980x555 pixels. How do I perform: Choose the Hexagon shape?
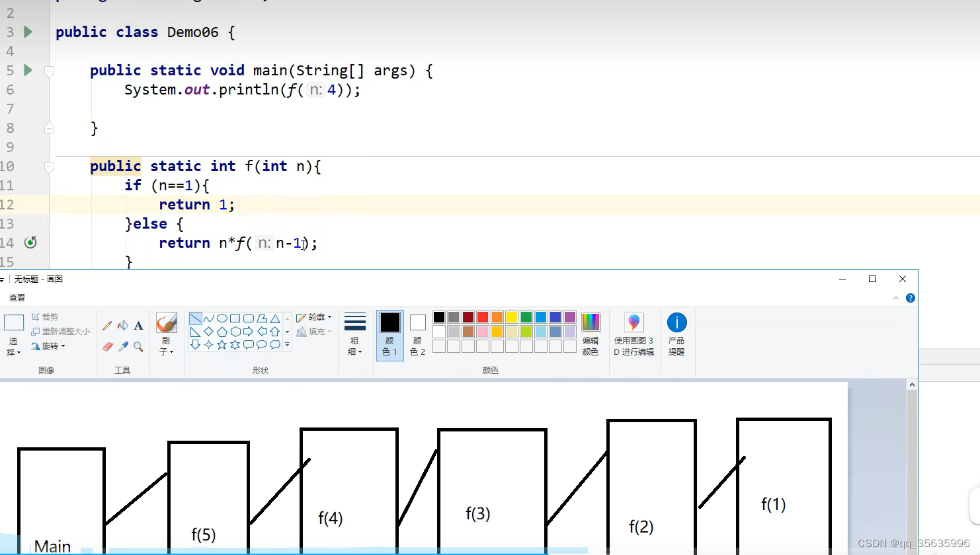pos(235,332)
